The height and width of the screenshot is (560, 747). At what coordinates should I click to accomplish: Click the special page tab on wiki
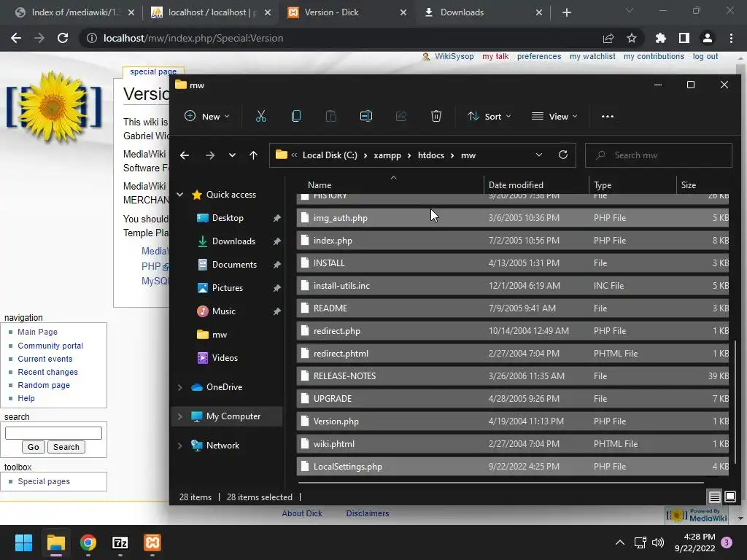(x=153, y=71)
